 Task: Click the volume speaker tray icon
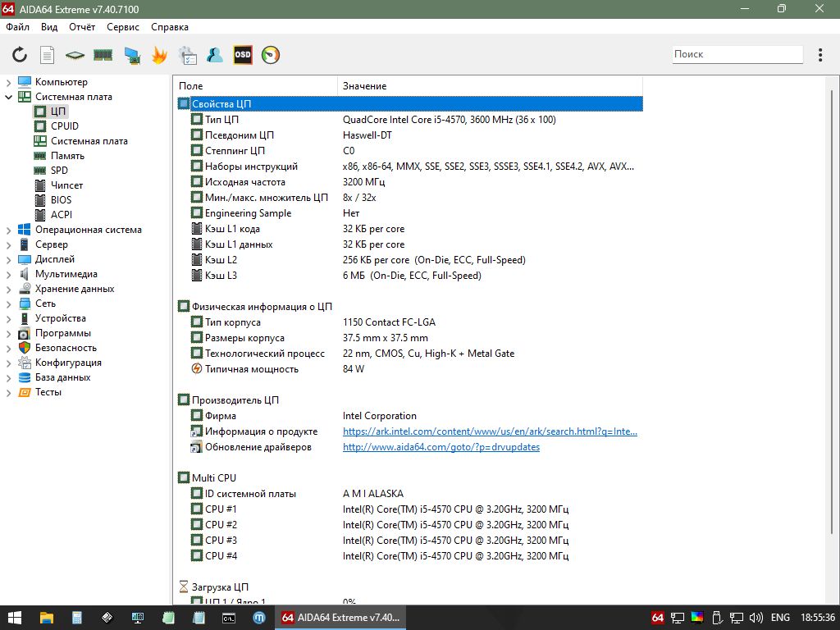(756, 618)
